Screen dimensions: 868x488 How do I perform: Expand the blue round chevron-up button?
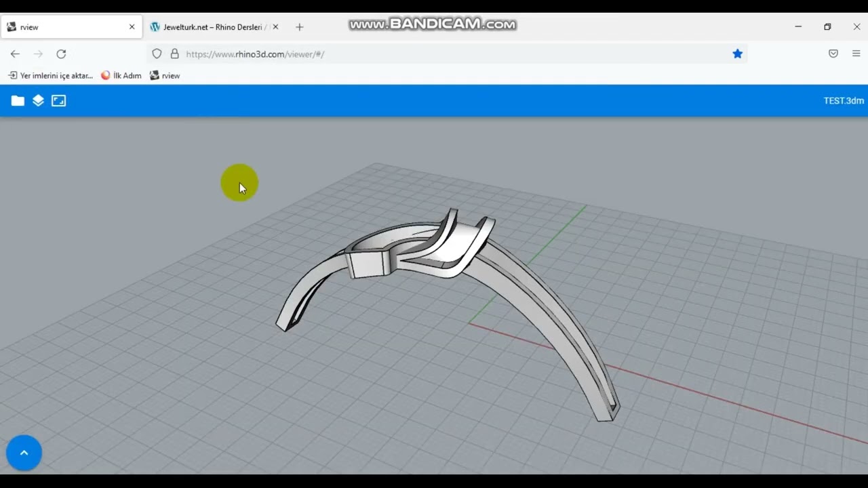coord(24,453)
